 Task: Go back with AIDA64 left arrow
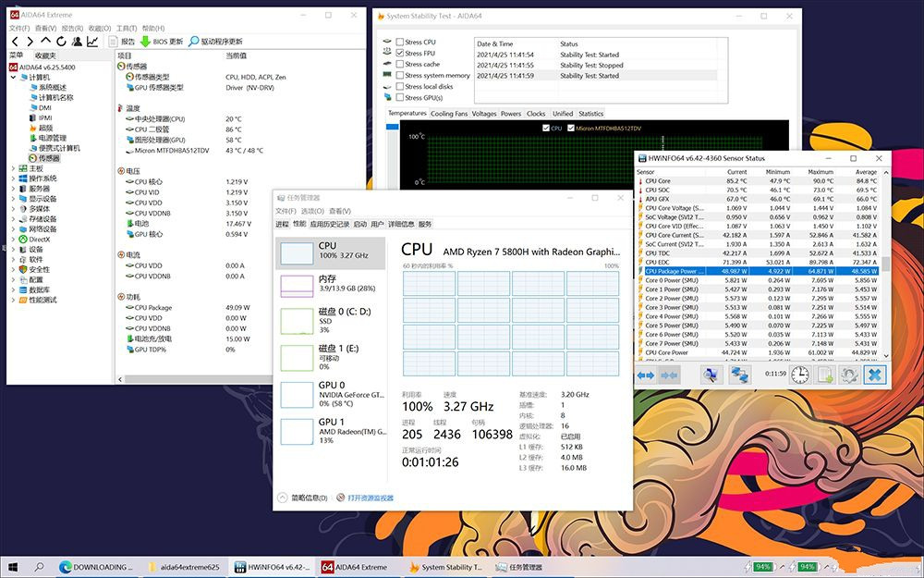16,42
